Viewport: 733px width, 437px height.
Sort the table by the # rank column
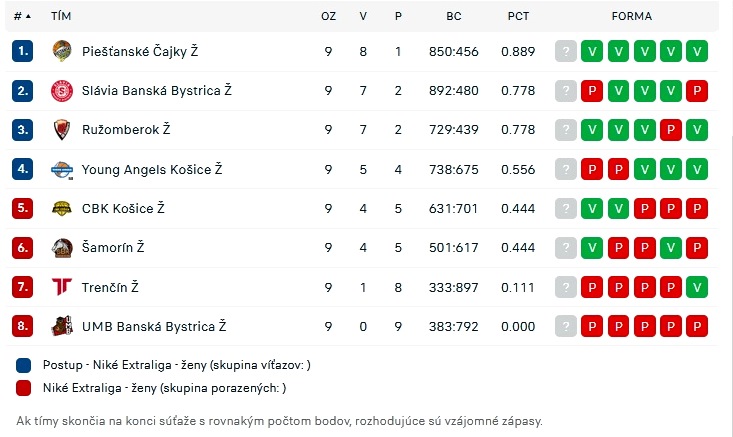(22, 17)
